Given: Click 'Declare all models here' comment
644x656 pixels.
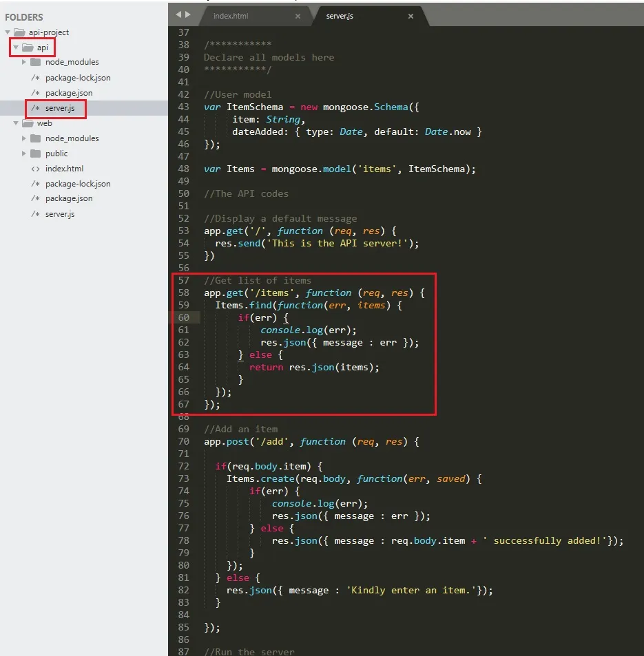Looking at the screenshot, I should click(269, 57).
